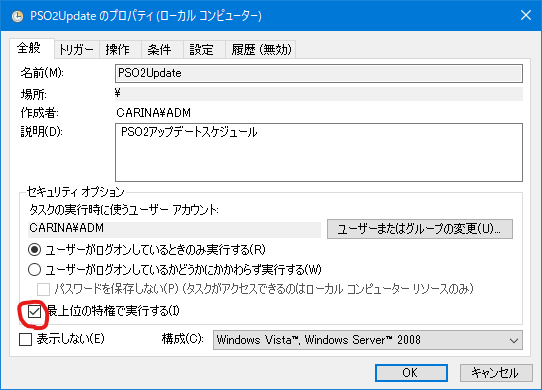Click the キャンセル button

point(496,373)
